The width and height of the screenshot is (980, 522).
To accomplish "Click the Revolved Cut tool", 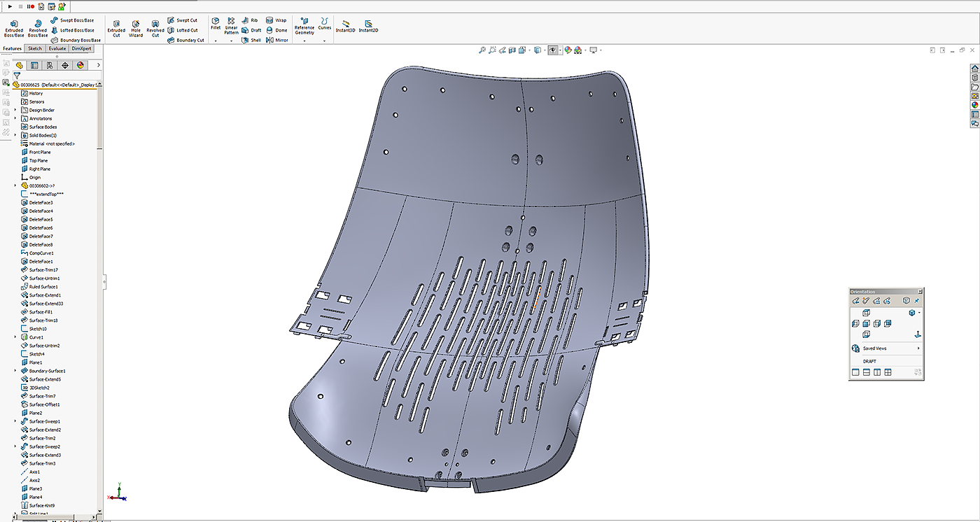I will 155,27.
